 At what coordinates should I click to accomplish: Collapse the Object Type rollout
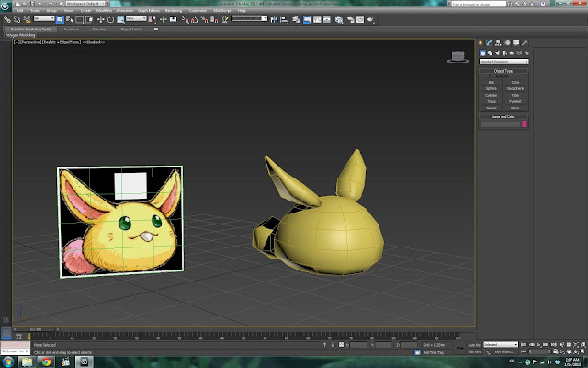tap(503, 71)
